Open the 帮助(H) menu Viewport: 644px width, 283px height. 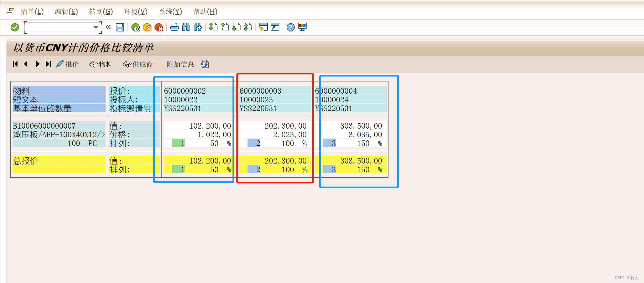pos(206,12)
